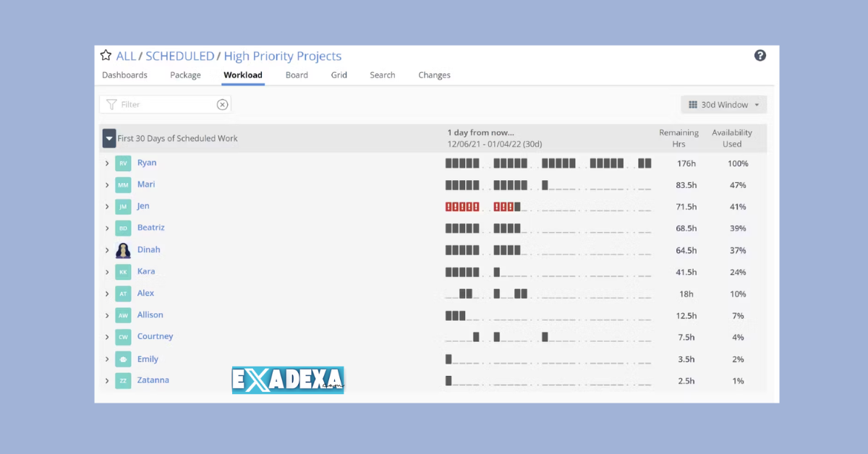
Task: Expand Beatriz's row chevron
Action: point(107,228)
